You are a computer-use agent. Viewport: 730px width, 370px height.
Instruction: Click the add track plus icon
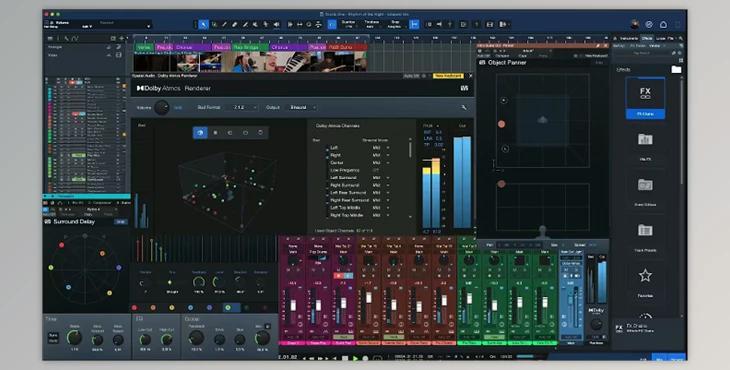point(122,38)
